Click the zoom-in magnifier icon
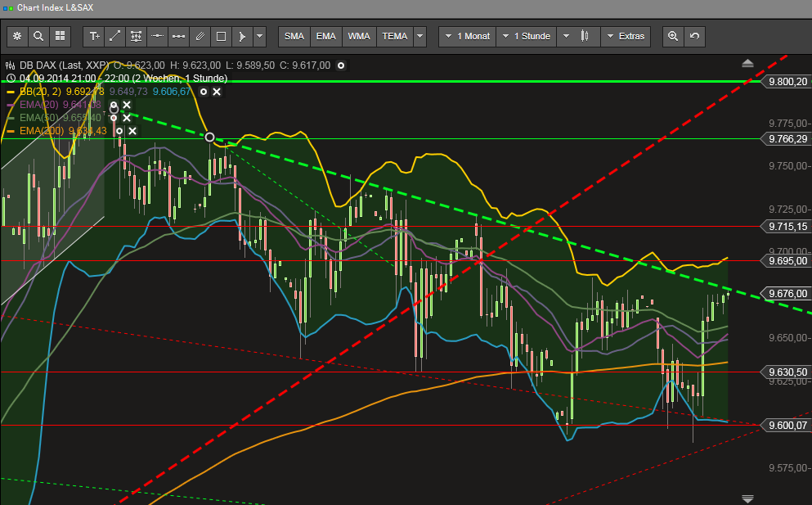 (673, 36)
